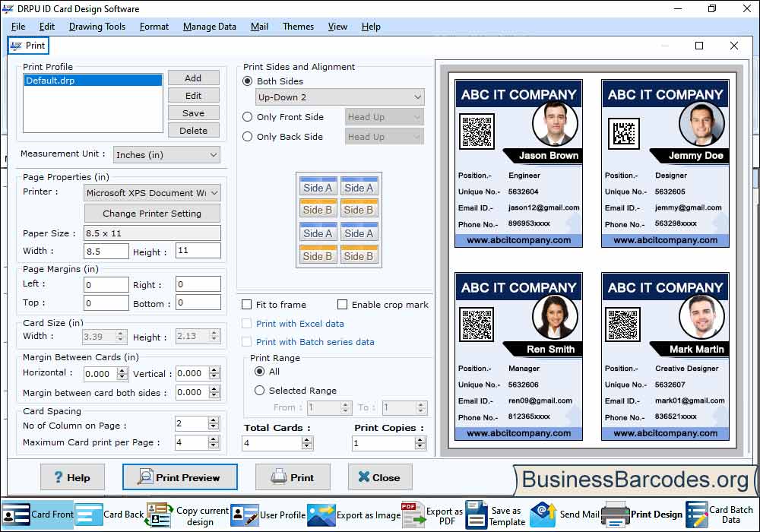
Task: Click the Export as Image icon
Action: (321, 515)
